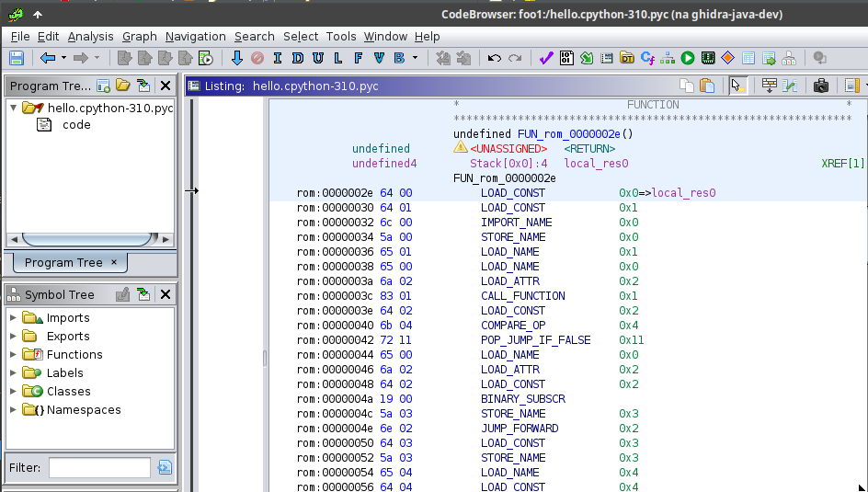Expand the Exports folder in the Symbol Tree
868x492 pixels.
[x=13, y=336]
